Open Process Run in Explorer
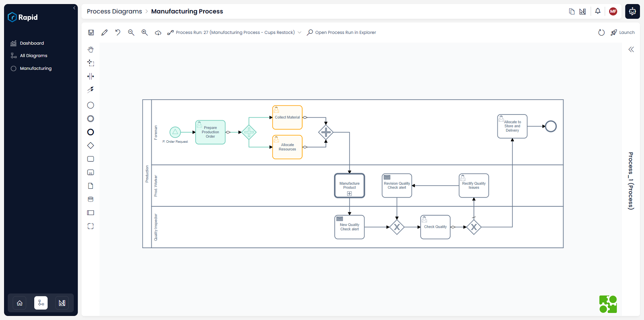644x320 pixels. coord(341,33)
